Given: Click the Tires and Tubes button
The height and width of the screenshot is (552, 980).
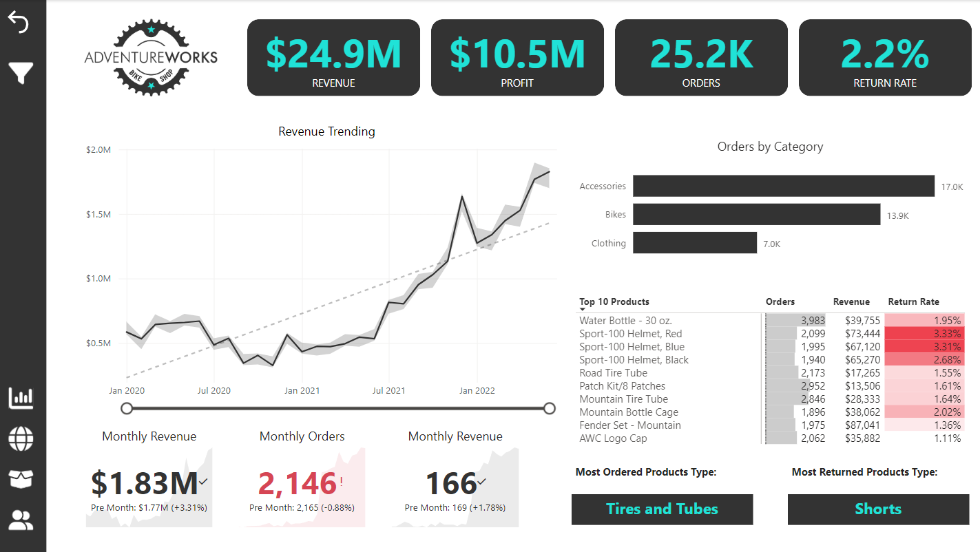Looking at the screenshot, I should (x=662, y=509).
